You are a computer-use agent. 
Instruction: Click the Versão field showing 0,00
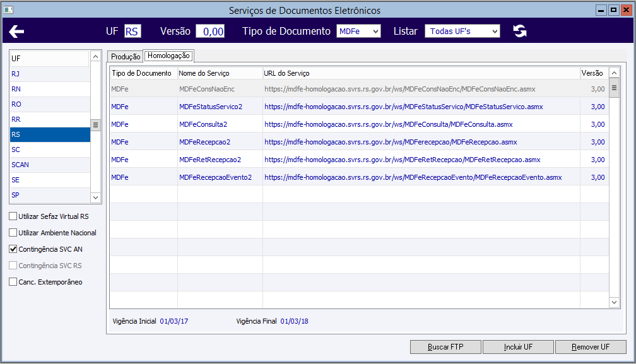pyautogui.click(x=210, y=31)
